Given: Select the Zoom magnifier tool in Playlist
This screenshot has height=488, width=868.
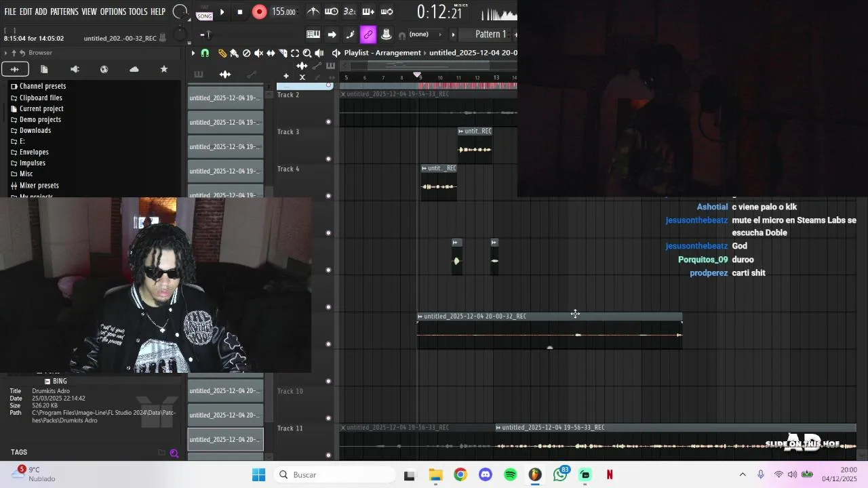Looking at the screenshot, I should [x=307, y=53].
